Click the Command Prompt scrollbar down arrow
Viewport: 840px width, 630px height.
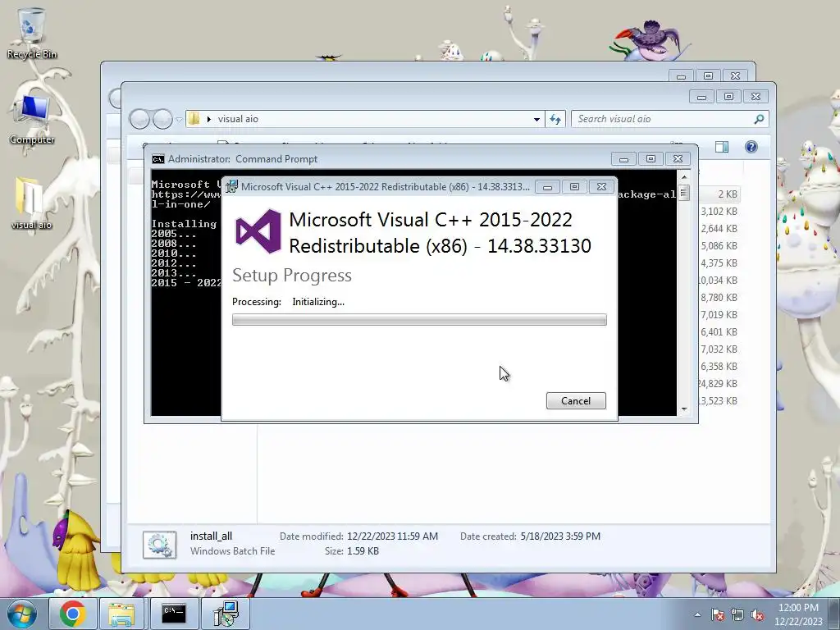683,409
